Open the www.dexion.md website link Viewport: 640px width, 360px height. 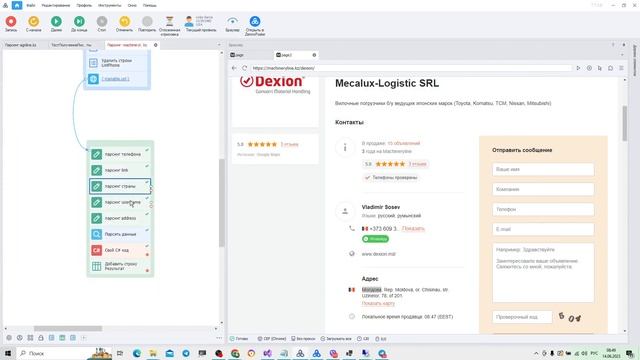tap(378, 254)
